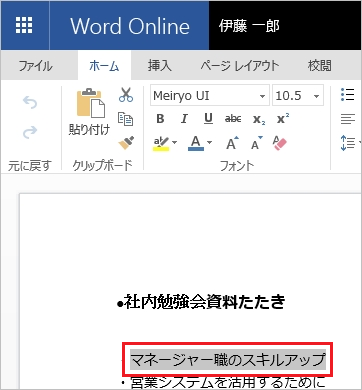
Task: Open the app launcher grid
Action: pyautogui.click(x=24, y=25)
